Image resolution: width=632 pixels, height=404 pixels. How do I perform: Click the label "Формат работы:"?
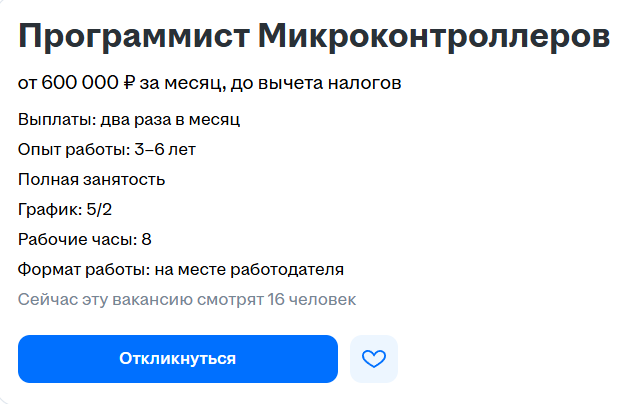pyautogui.click(x=84, y=269)
